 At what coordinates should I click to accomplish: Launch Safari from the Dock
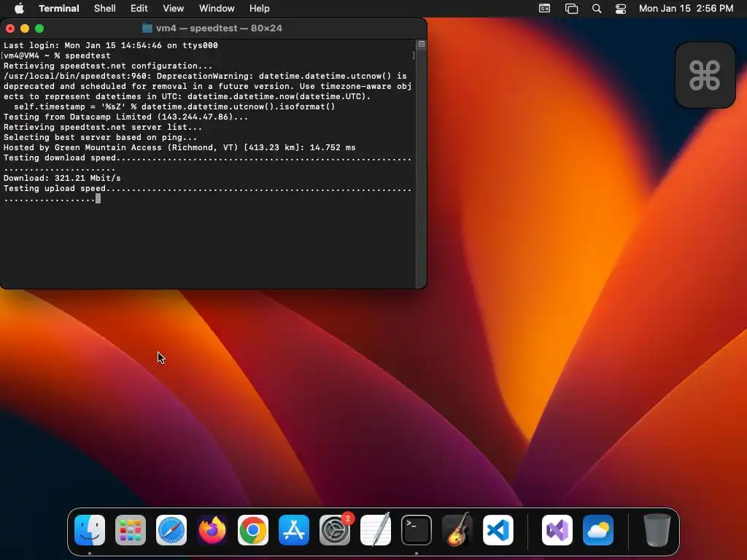coord(171,530)
